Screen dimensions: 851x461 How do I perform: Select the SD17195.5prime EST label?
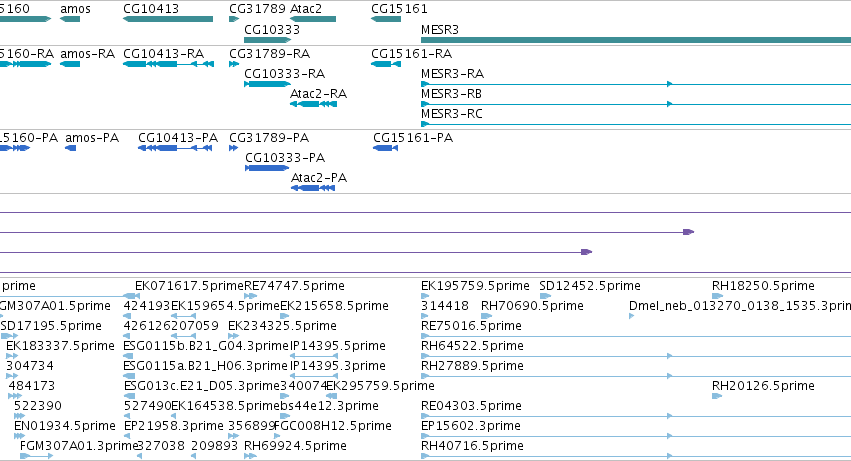52,326
